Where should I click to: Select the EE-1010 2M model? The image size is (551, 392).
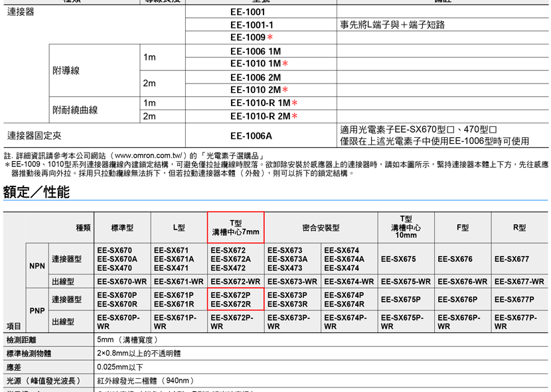(x=256, y=90)
